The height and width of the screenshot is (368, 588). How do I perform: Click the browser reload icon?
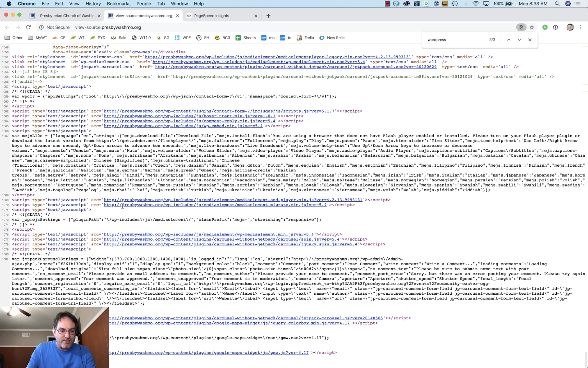28,27
